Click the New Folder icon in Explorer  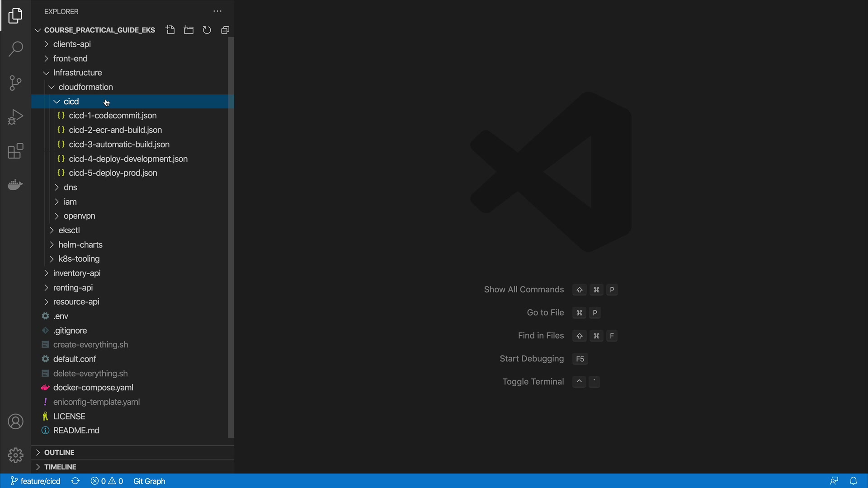click(189, 30)
